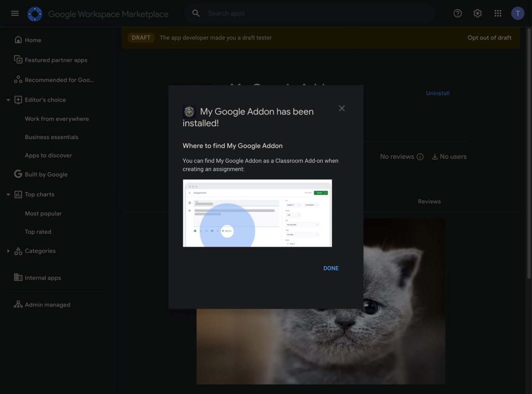Click the Classroom assignment preview image
The image size is (532, 394).
point(257,213)
